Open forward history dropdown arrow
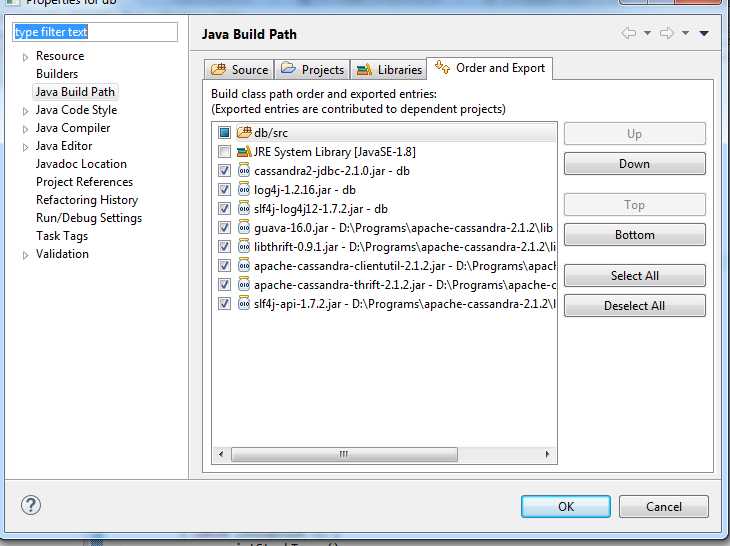This screenshot has width=730, height=546. [x=685, y=34]
